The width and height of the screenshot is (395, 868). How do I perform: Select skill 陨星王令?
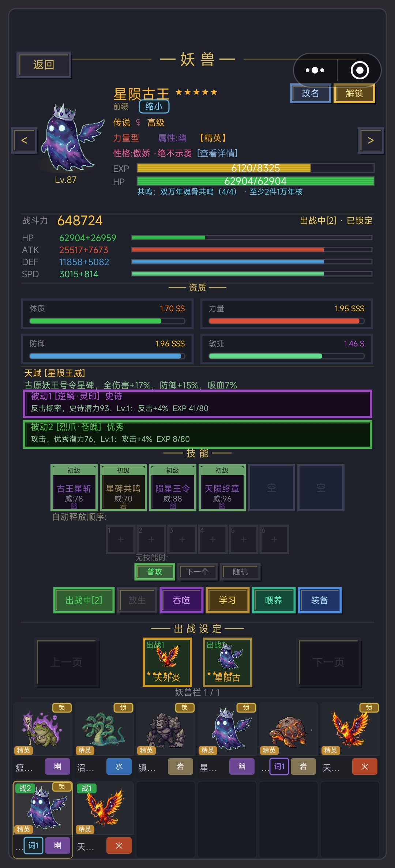pos(173,488)
